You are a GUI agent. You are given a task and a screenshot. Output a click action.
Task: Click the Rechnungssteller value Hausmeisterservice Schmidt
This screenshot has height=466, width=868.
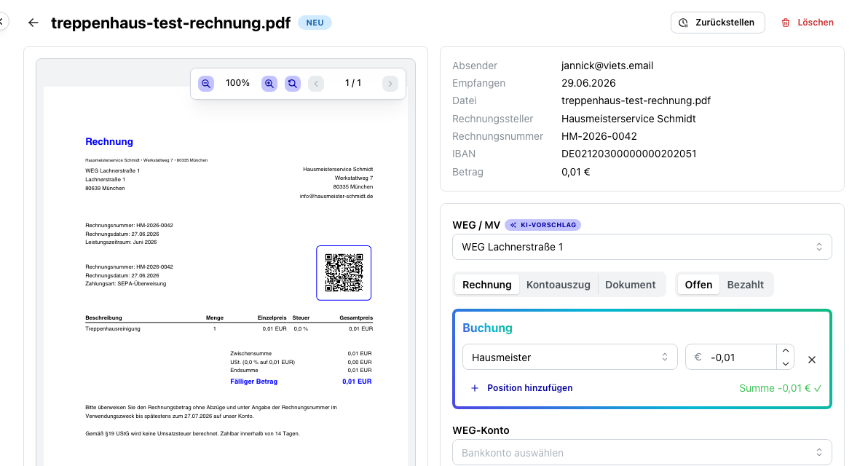(x=628, y=119)
